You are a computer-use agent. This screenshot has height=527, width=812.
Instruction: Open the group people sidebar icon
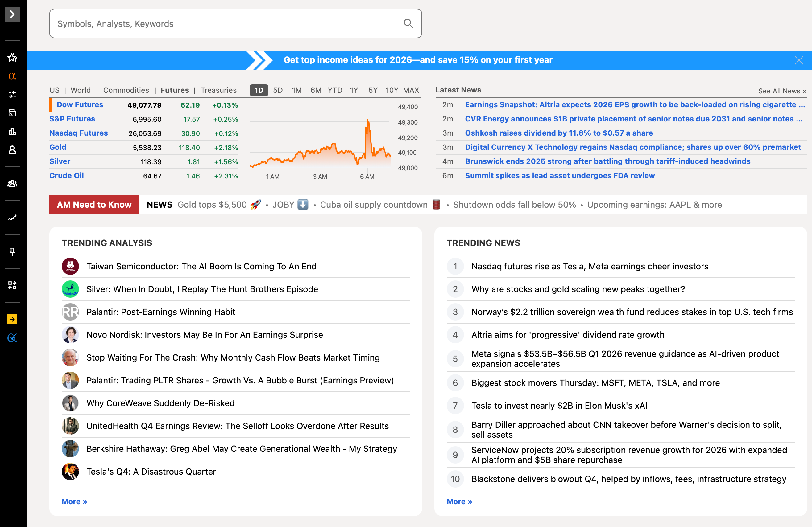[12, 184]
